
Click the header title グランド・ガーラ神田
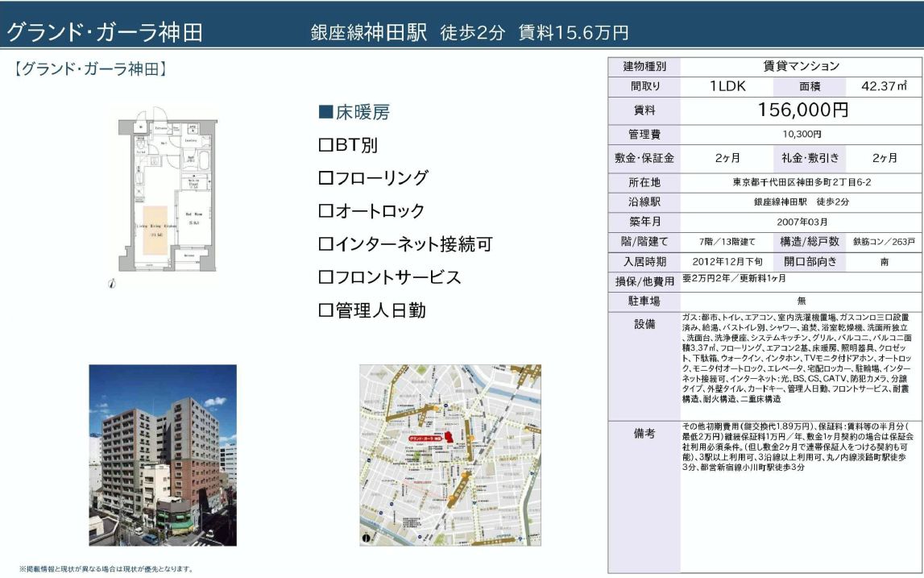point(104,32)
